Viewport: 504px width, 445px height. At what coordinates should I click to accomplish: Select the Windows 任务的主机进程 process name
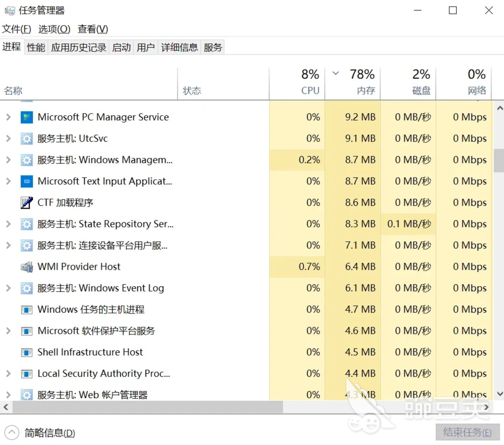pyautogui.click(x=91, y=310)
